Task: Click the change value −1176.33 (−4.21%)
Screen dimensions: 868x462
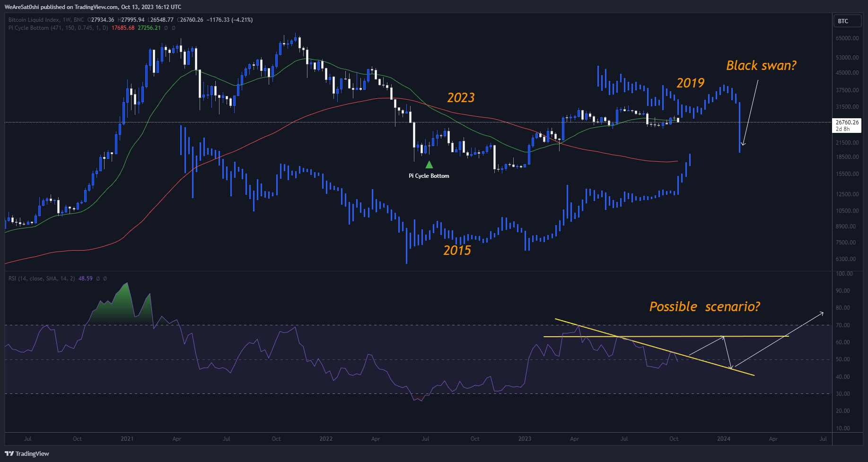Action: pyautogui.click(x=229, y=20)
